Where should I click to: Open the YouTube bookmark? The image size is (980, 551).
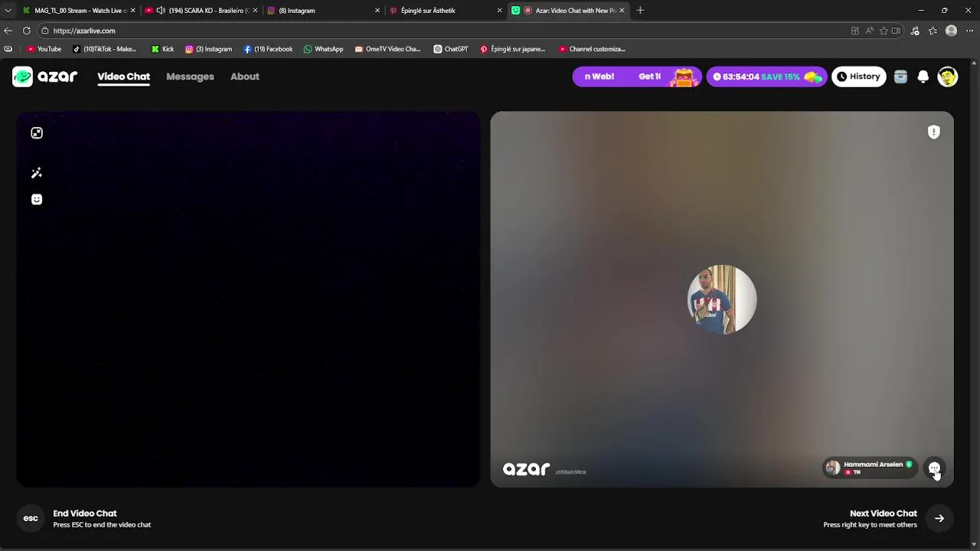44,49
